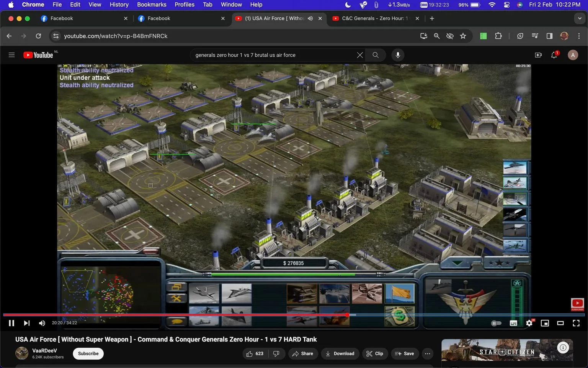Expand more actions ellipsis menu
The width and height of the screenshot is (588, 368).
click(428, 353)
